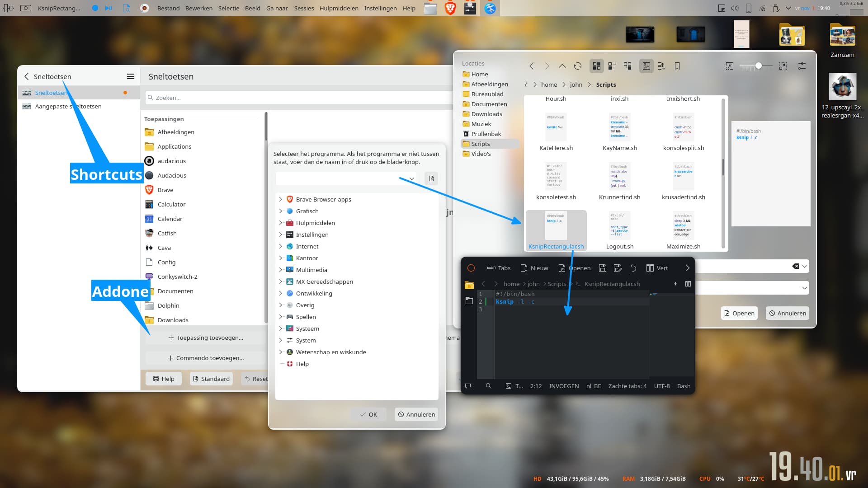The image size is (868, 488).
Task: Click the browse file button in program chooser
Action: [x=431, y=178]
